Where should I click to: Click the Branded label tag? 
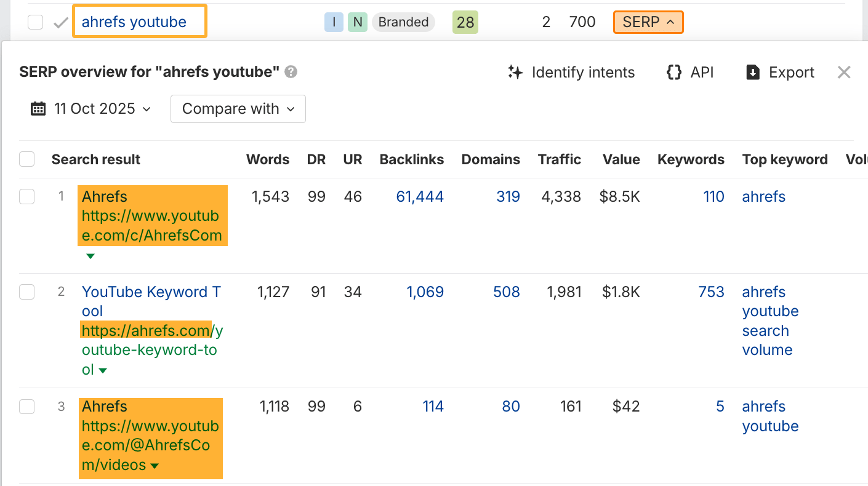[x=403, y=22]
